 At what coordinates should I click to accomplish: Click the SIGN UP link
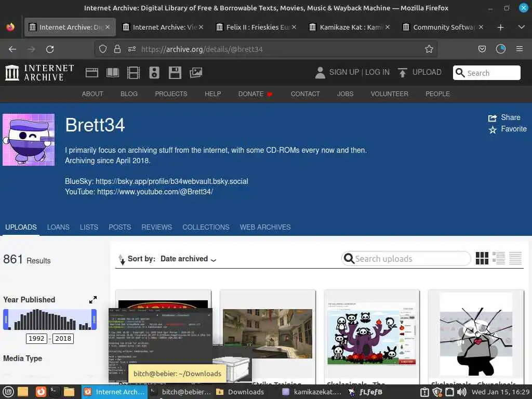click(344, 72)
